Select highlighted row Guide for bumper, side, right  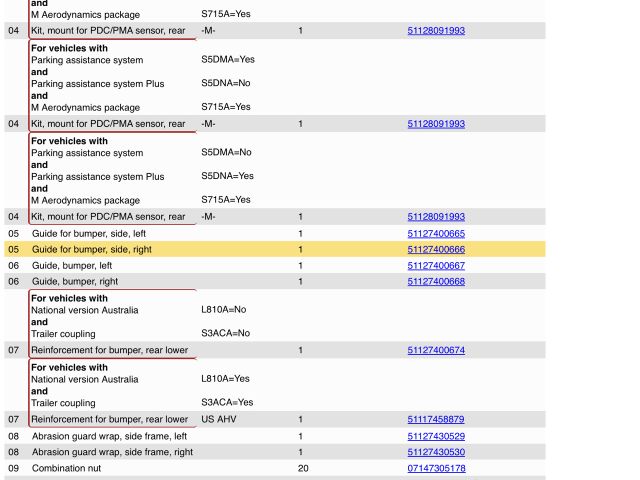tap(92, 249)
